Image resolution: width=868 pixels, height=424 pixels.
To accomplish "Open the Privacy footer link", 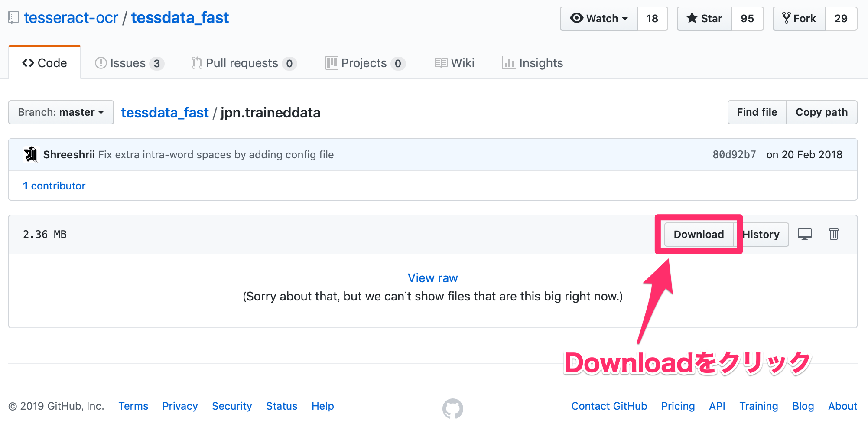I will [x=180, y=406].
